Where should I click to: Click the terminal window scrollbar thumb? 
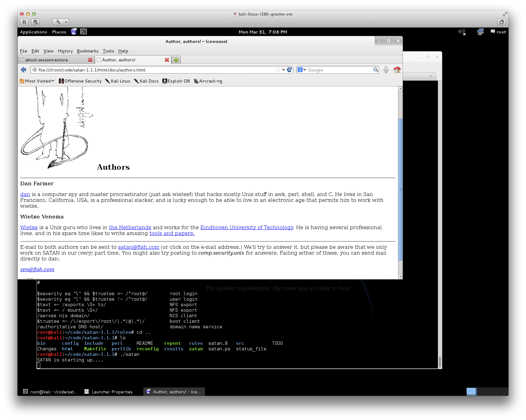[x=440, y=362]
